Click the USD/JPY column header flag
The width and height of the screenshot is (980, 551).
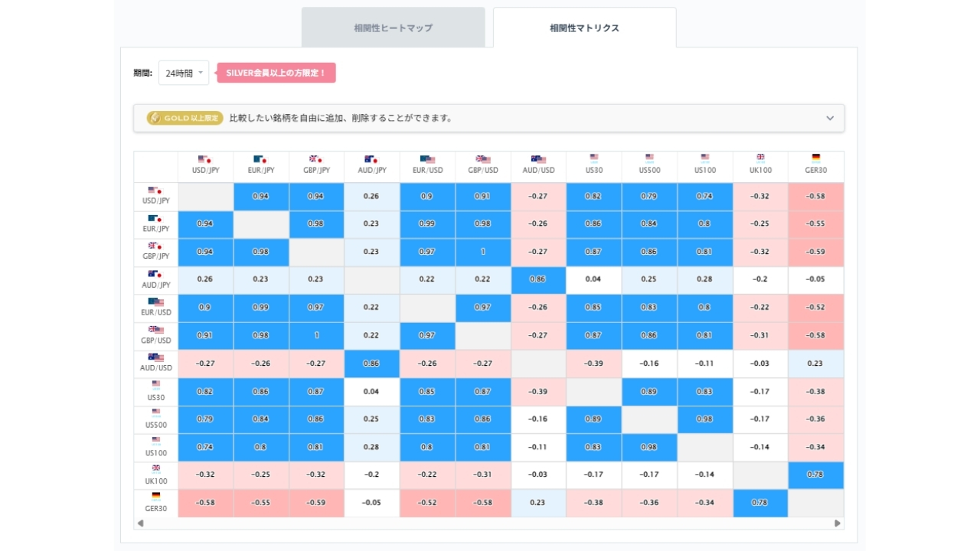[x=204, y=159]
